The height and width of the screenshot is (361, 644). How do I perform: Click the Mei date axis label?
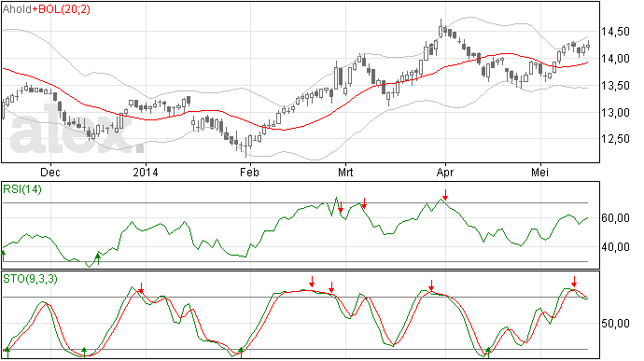(x=540, y=172)
